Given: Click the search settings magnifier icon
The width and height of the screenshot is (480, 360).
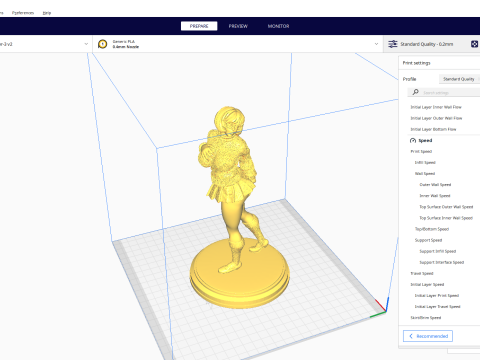Looking at the screenshot, I should click(x=415, y=92).
